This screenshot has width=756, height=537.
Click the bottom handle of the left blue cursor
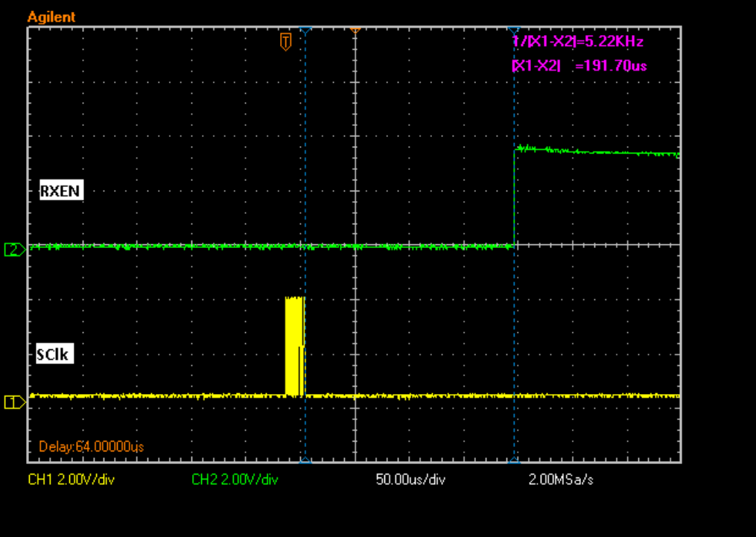(305, 461)
